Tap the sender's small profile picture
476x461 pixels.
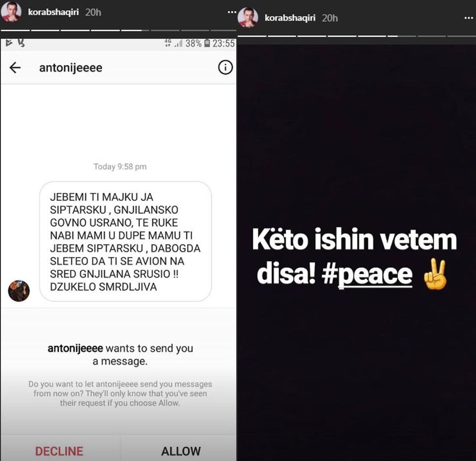click(19, 291)
